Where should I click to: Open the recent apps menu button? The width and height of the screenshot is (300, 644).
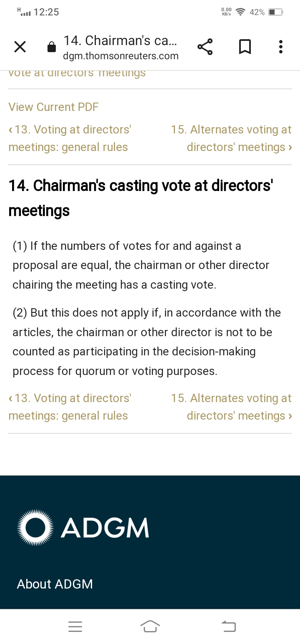[x=75, y=626]
